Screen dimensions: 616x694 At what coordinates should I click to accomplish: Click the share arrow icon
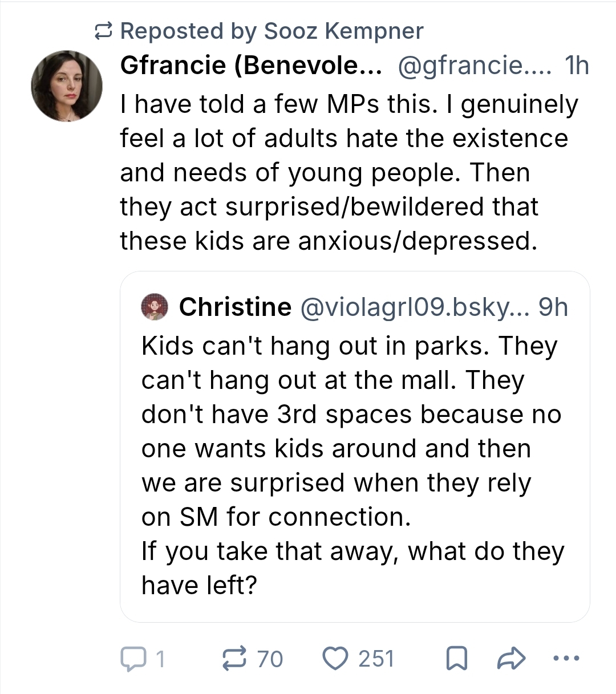click(x=511, y=658)
